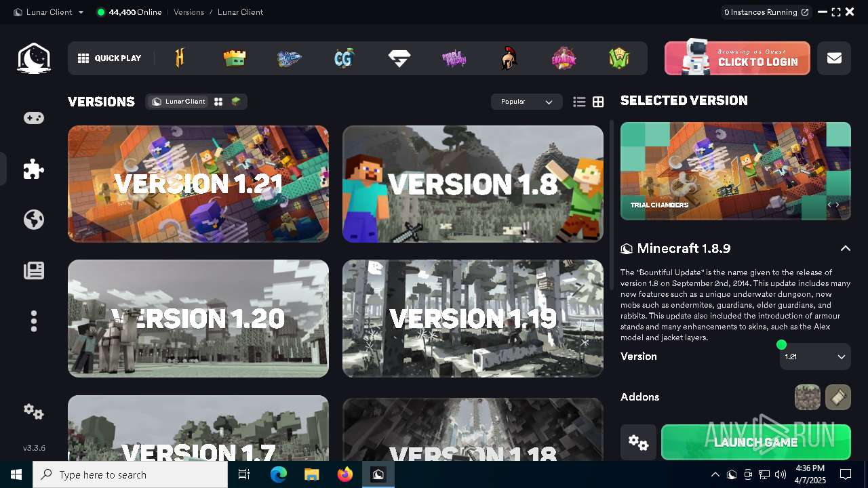Viewport: 868px width, 488px height.
Task: Switch to list view layout
Action: (579, 102)
